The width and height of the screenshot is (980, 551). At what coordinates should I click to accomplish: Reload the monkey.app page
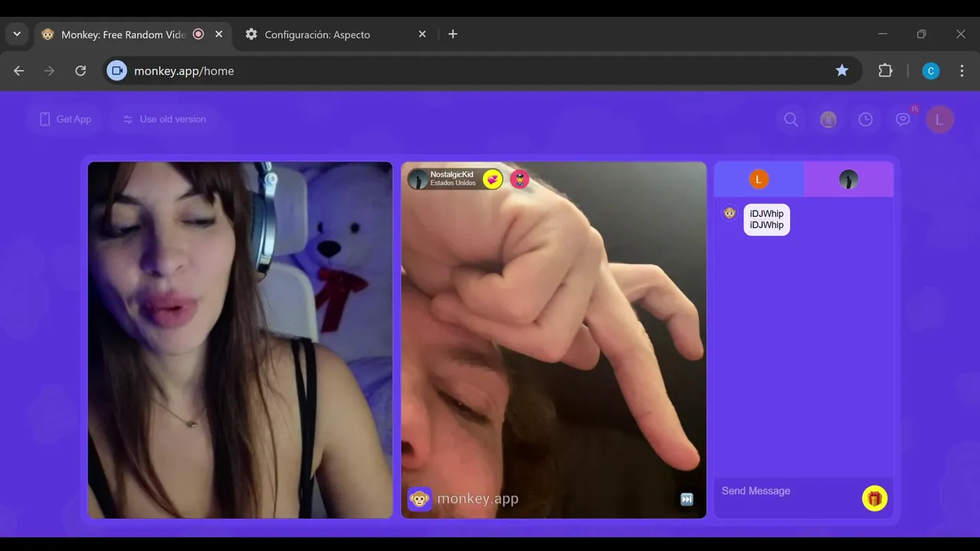(x=80, y=70)
